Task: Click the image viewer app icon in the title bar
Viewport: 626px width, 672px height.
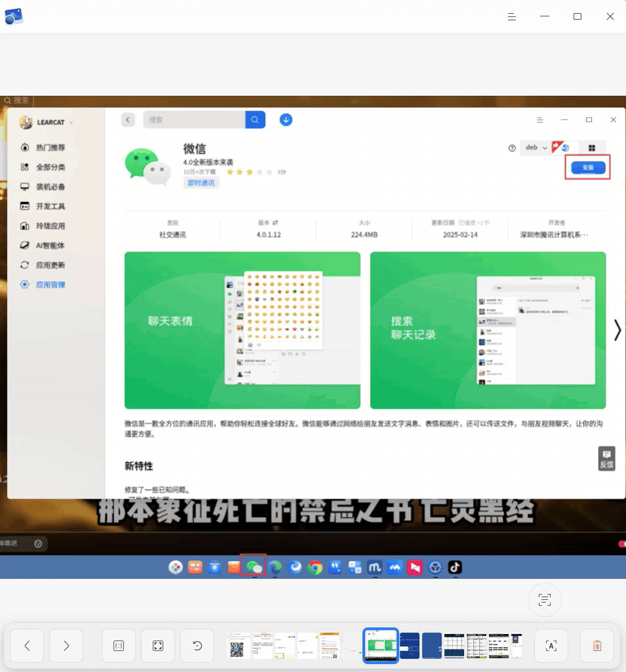Action: coord(14,16)
